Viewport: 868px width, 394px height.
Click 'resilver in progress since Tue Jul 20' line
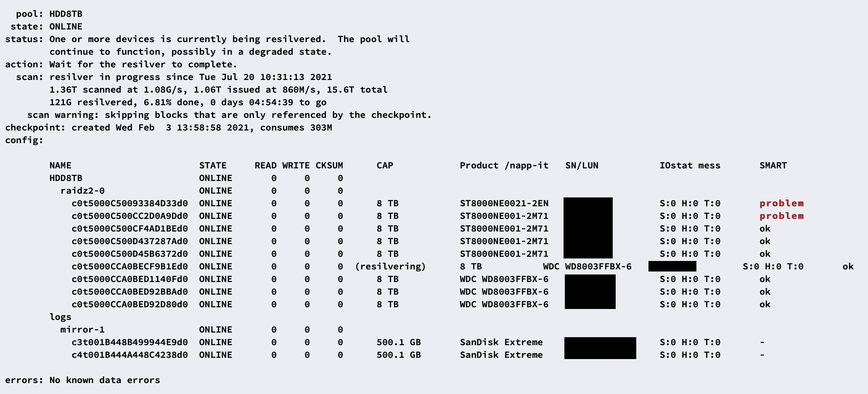pos(191,77)
